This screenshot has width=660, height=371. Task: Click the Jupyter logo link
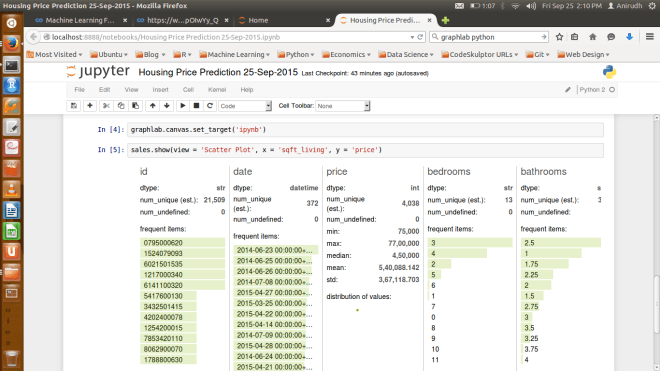(x=98, y=72)
